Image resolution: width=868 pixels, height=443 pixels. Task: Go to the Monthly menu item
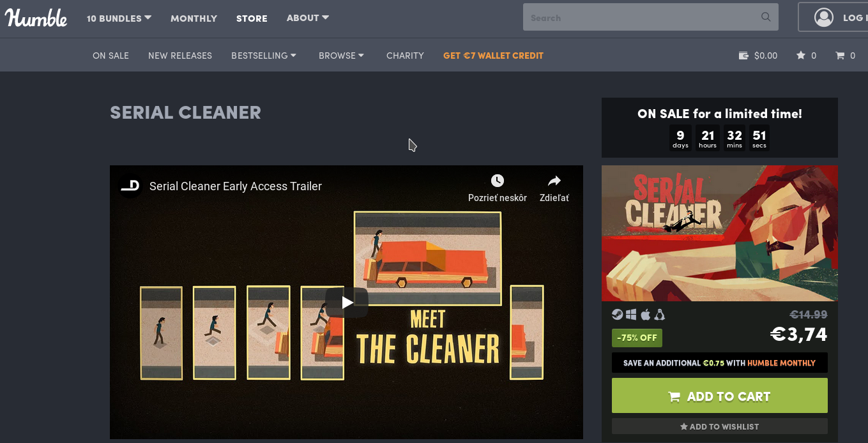point(194,19)
